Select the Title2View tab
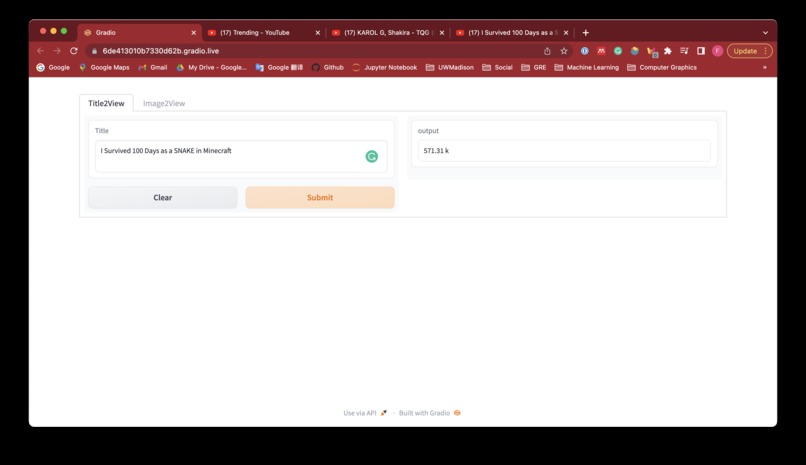Screen dimensions: 806x465 106,103
